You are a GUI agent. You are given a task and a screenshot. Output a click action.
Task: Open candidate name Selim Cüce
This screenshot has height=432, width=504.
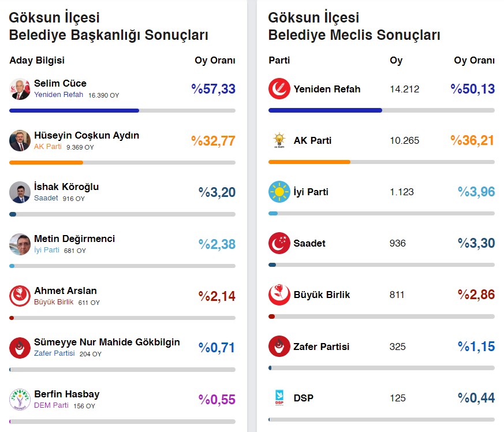coord(60,83)
